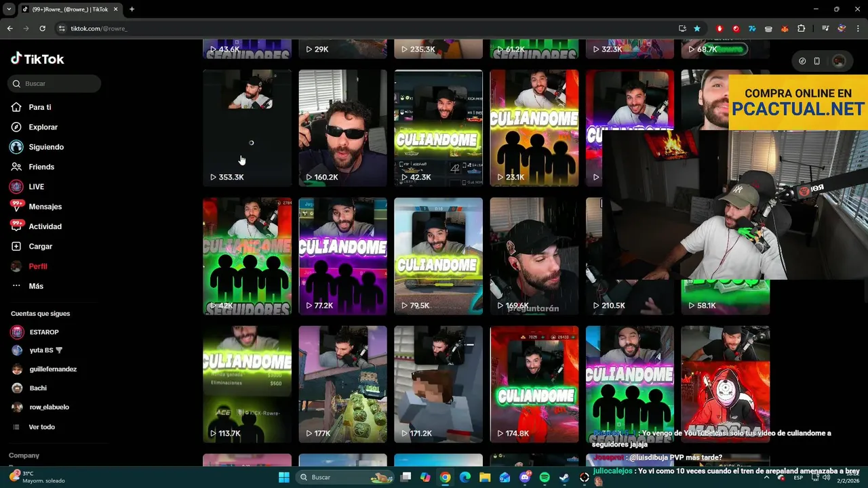The width and height of the screenshot is (868, 488).
Task: Open the red hand blocker extension
Action: (x=719, y=28)
